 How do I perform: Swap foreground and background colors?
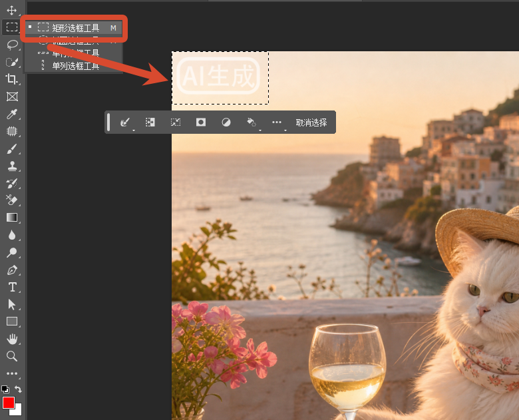pos(18,389)
